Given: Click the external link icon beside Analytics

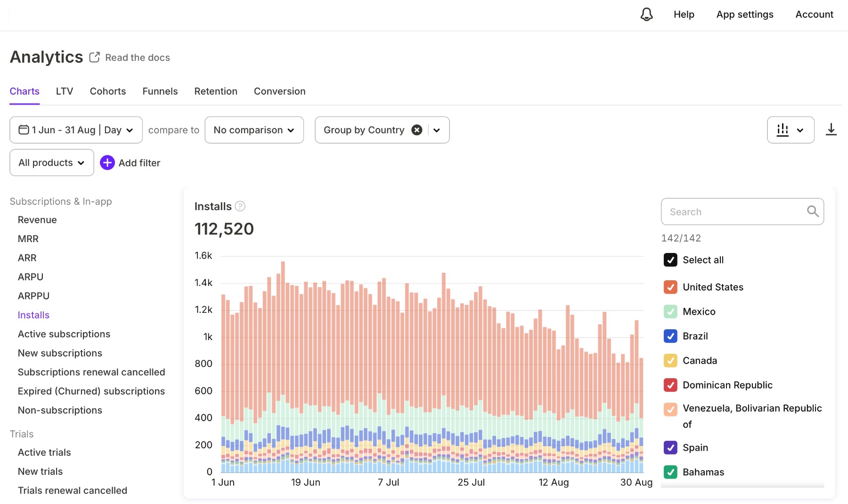Looking at the screenshot, I should click(94, 57).
